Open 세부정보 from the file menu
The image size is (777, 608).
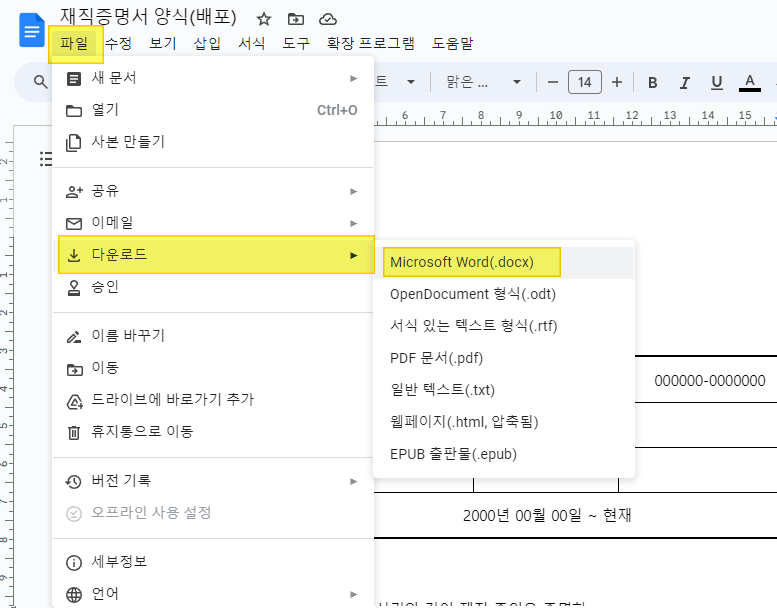[x=213, y=562]
